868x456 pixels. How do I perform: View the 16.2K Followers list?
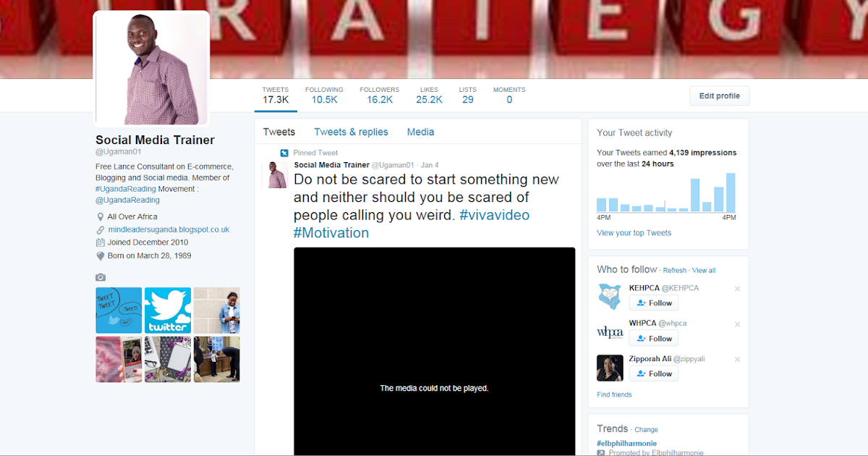379,95
